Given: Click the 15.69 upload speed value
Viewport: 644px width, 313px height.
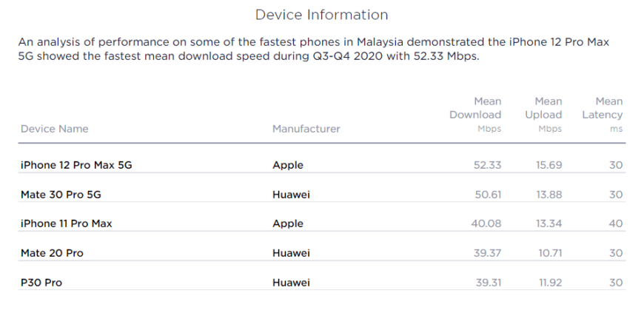Looking at the screenshot, I should tap(549, 165).
